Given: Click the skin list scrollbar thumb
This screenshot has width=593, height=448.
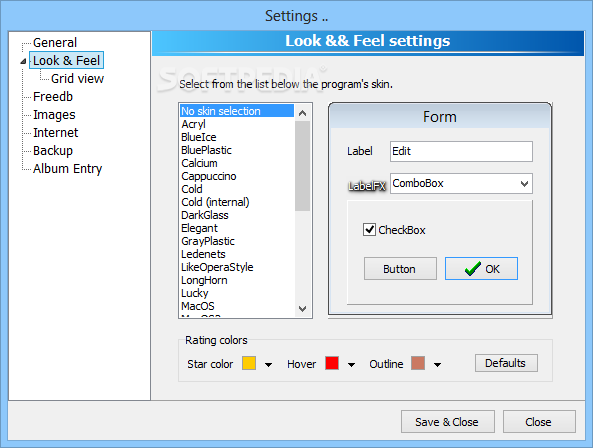Looking at the screenshot, I should 303,166.
